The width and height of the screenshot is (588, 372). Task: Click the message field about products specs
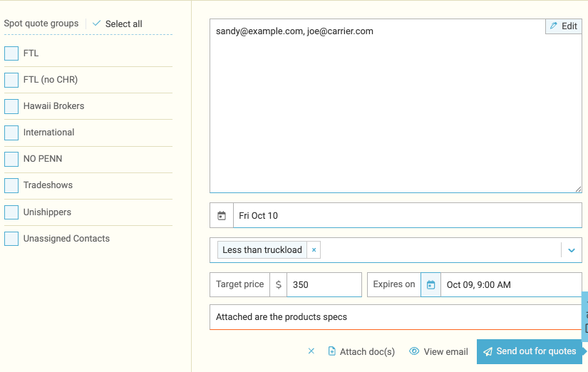point(396,317)
